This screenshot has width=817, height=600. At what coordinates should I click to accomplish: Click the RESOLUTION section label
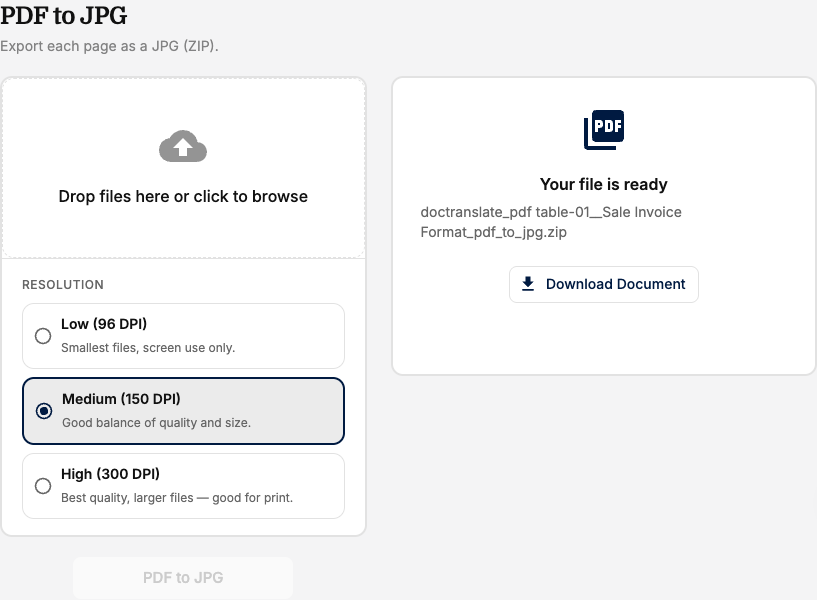click(63, 285)
